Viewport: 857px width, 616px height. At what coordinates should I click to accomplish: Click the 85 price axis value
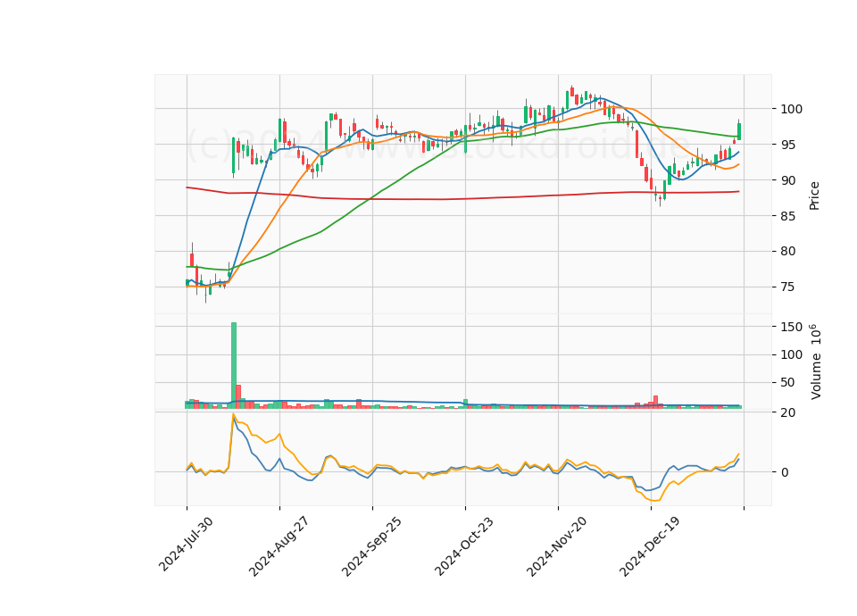[x=788, y=216]
